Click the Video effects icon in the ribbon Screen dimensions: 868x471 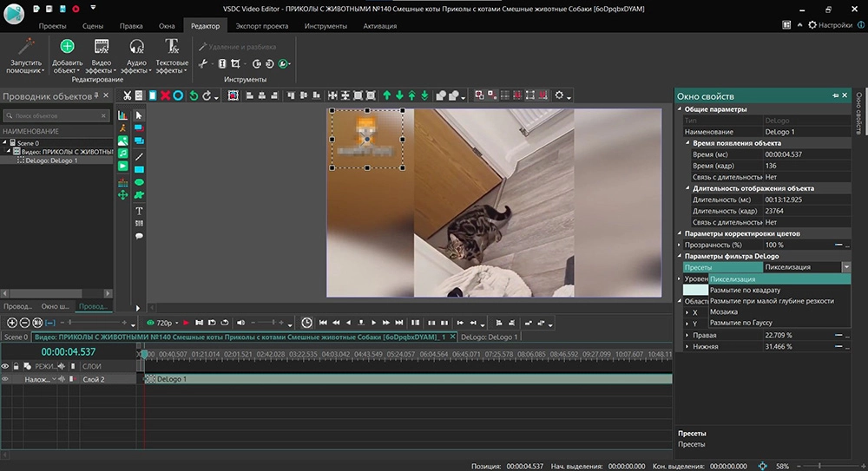click(x=101, y=47)
